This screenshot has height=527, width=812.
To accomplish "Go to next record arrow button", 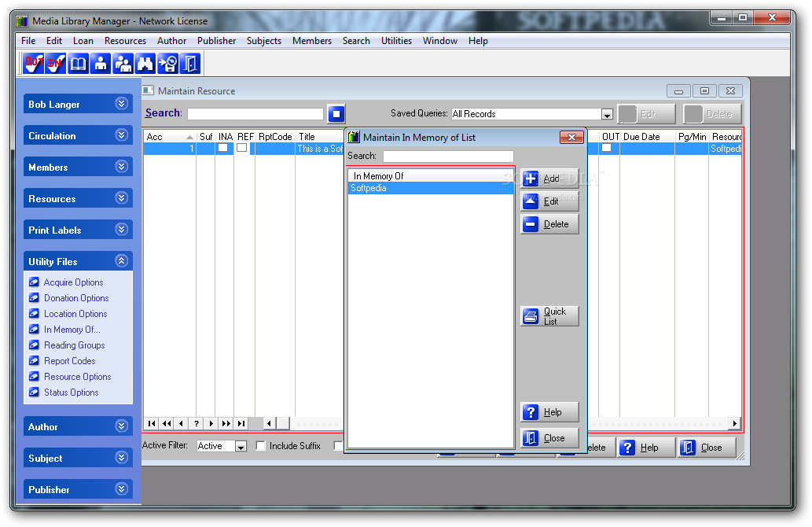I will (x=211, y=423).
